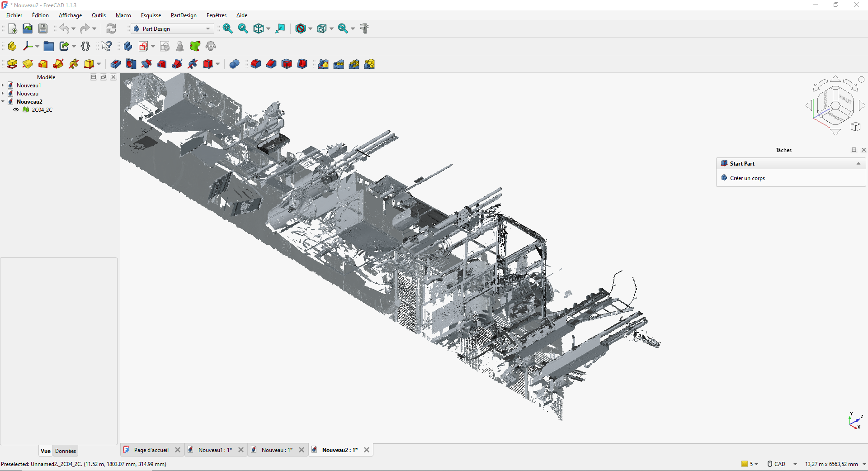Expand the Nouveau1 tree node
This screenshot has width=868, height=471.
tap(3, 85)
